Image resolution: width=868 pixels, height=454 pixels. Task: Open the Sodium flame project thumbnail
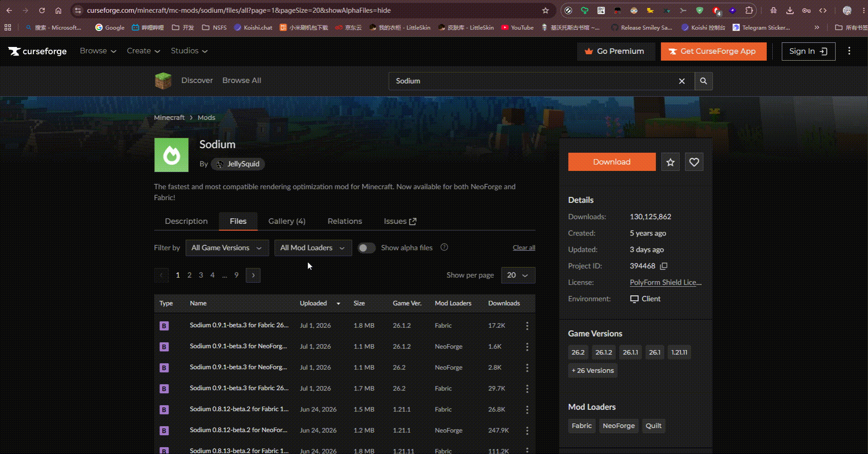point(171,155)
